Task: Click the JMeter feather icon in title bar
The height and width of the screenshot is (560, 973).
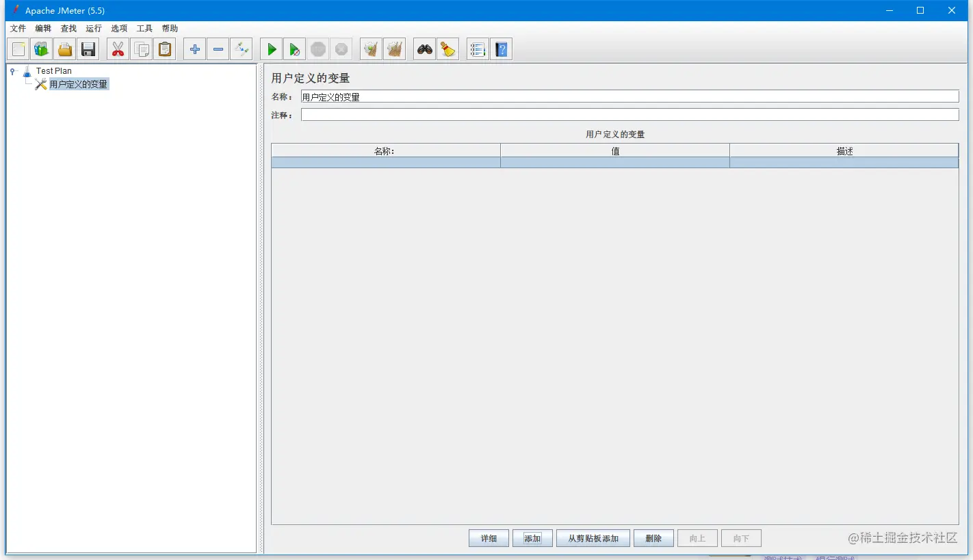Action: 15,10
